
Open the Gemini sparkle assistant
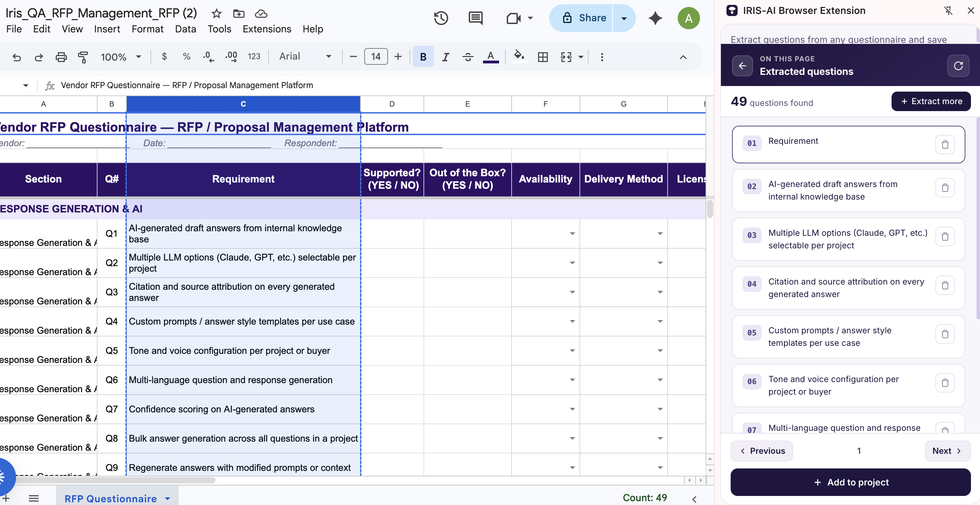click(655, 18)
